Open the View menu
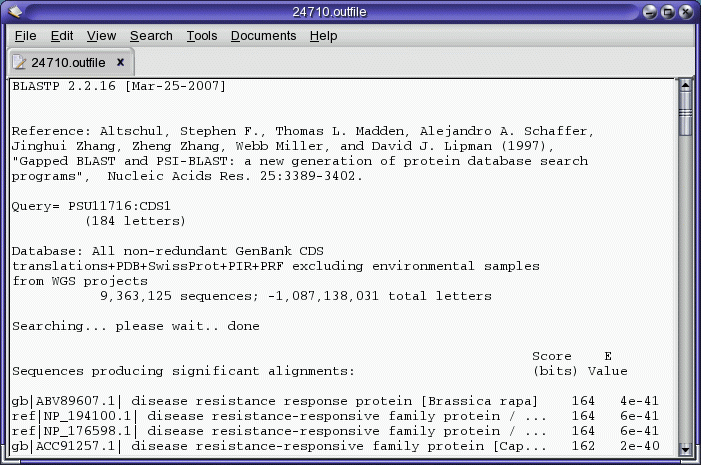 pyautogui.click(x=101, y=36)
